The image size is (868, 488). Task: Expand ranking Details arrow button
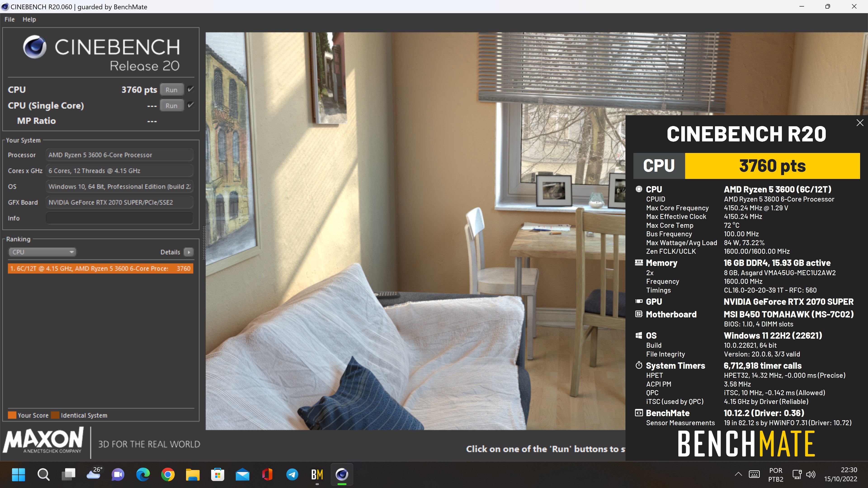189,252
